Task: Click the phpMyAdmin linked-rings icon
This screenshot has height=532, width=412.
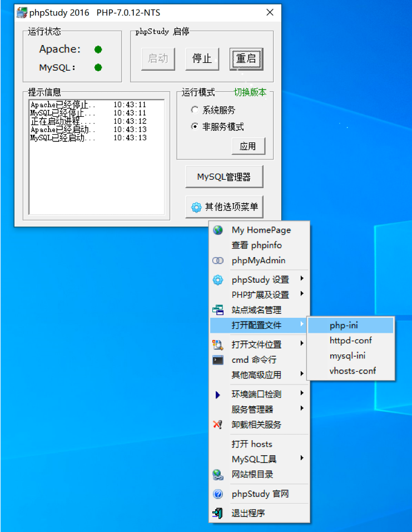Action: pos(218,260)
